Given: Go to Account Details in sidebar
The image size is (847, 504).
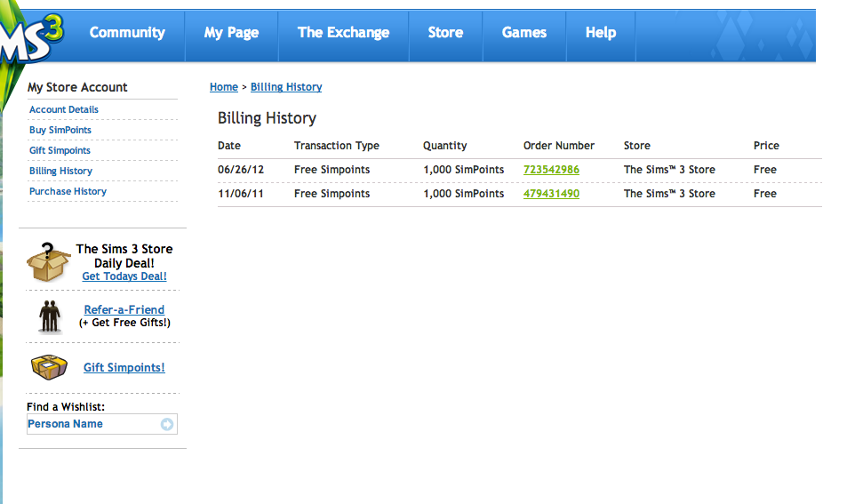Looking at the screenshot, I should pyautogui.click(x=64, y=109).
